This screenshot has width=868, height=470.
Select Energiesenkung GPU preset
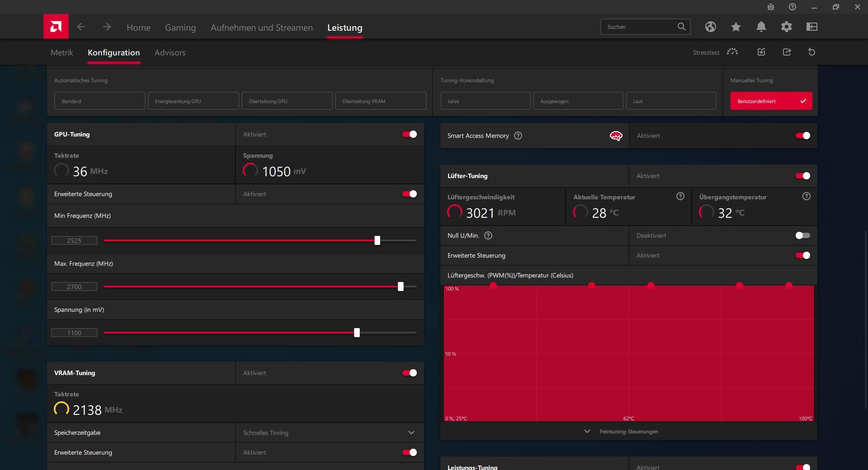point(193,101)
